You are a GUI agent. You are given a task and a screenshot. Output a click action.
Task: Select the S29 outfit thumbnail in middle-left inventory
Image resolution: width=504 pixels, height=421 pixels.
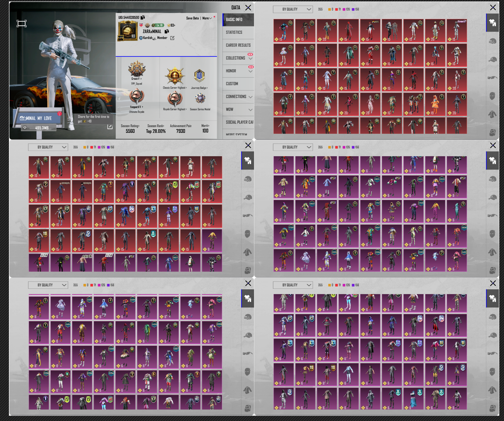(39, 262)
